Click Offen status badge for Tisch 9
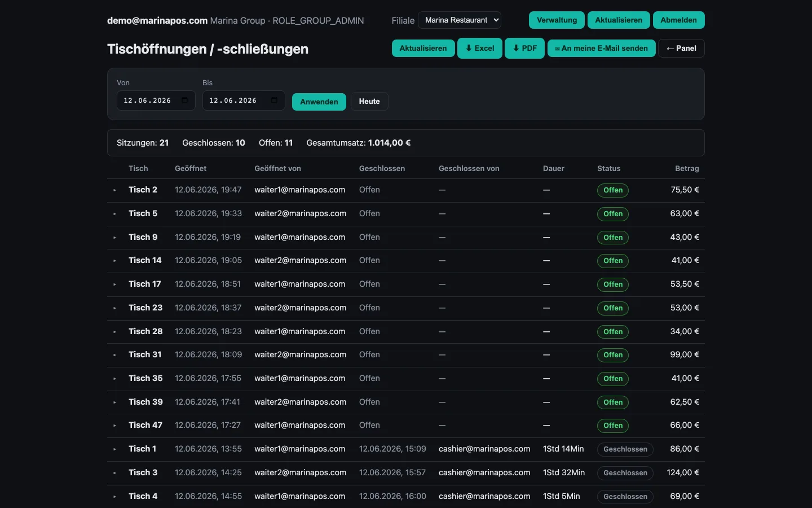812x508 pixels. [613, 238]
